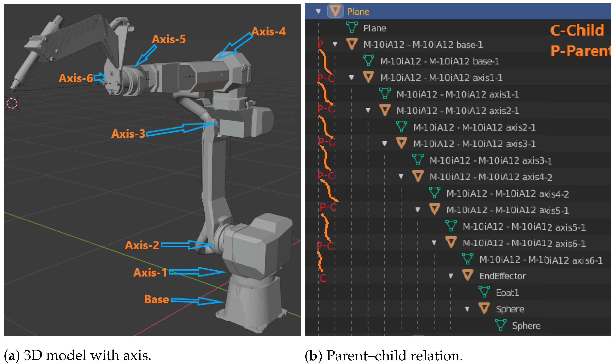The width and height of the screenshot is (614, 364).
Task: Collapse the EndEffector tree node
Action: [x=451, y=276]
